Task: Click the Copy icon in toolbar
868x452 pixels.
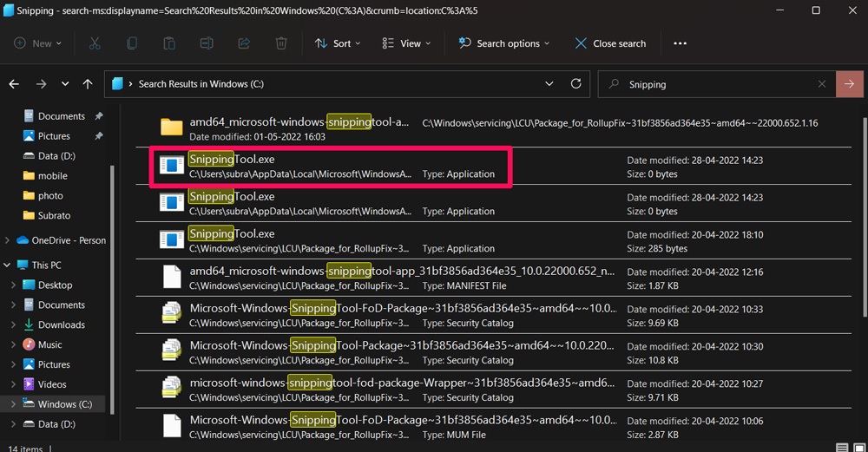Action: pos(132,43)
